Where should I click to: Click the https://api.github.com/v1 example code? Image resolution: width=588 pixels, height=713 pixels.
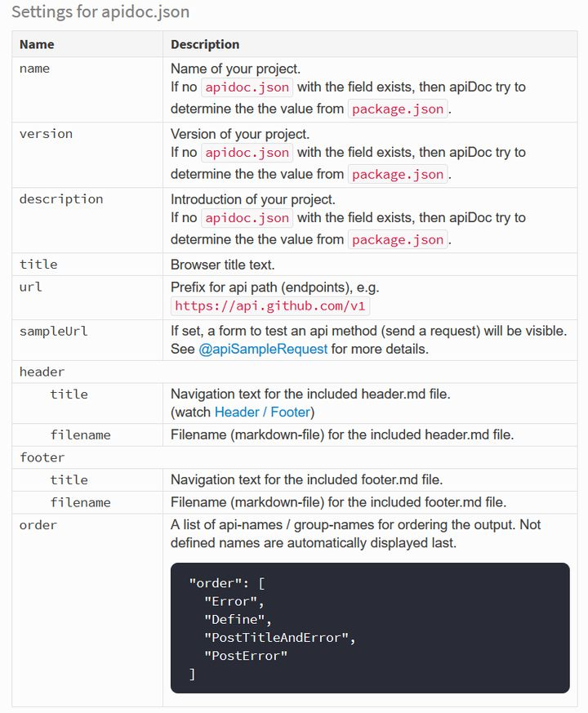click(x=270, y=306)
